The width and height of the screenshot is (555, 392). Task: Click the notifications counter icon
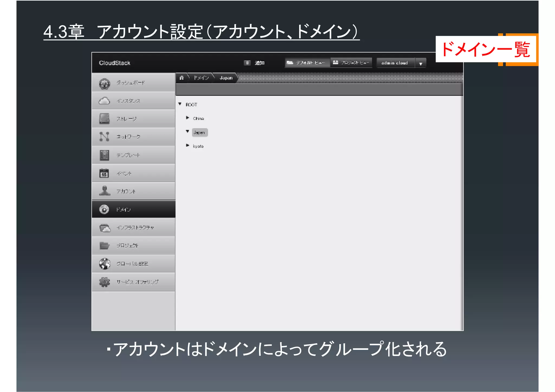click(x=247, y=63)
